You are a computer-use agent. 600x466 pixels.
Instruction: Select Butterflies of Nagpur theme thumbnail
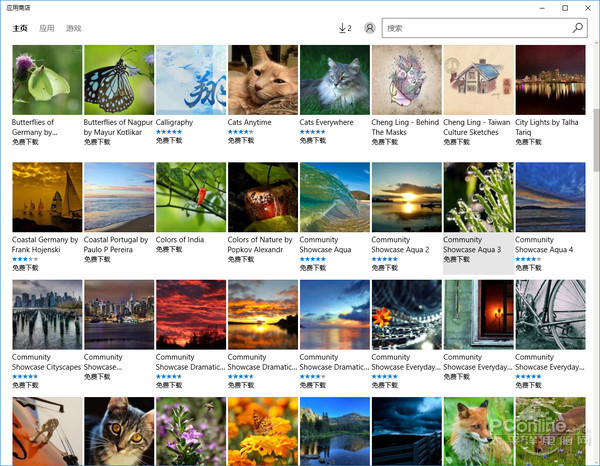[119, 80]
